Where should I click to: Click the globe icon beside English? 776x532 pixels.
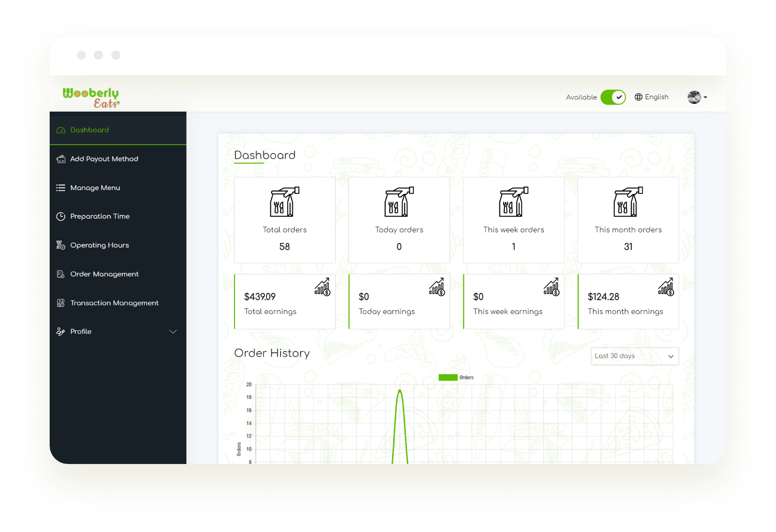pos(639,97)
